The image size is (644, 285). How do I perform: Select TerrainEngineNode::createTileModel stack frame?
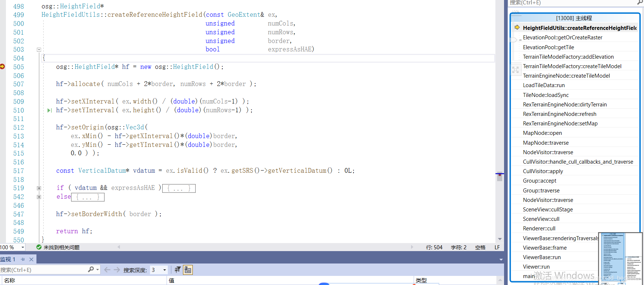pos(566,76)
